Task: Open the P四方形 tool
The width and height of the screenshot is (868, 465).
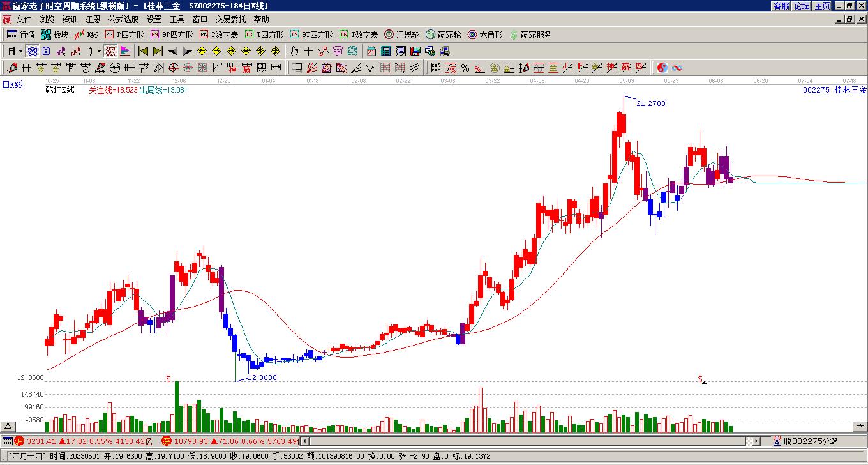Action: [124, 34]
